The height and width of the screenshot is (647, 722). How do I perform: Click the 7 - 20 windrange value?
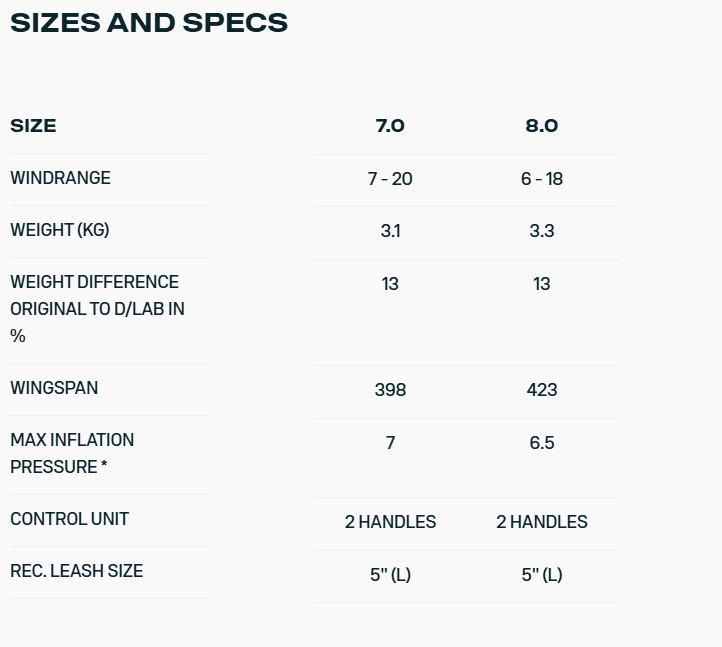coord(390,179)
